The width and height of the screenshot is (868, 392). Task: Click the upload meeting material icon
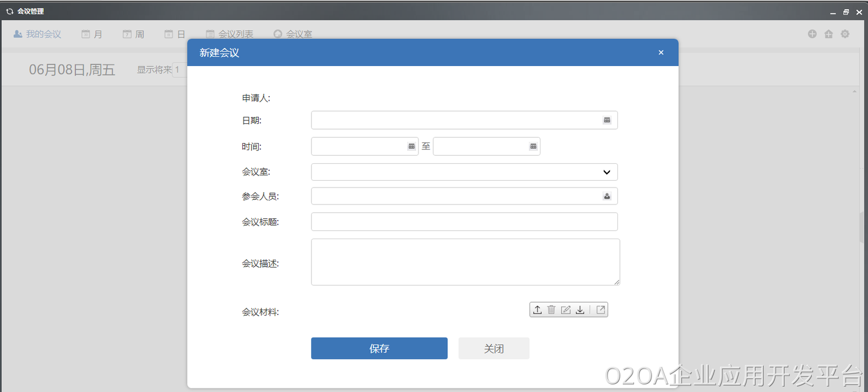[537, 310]
